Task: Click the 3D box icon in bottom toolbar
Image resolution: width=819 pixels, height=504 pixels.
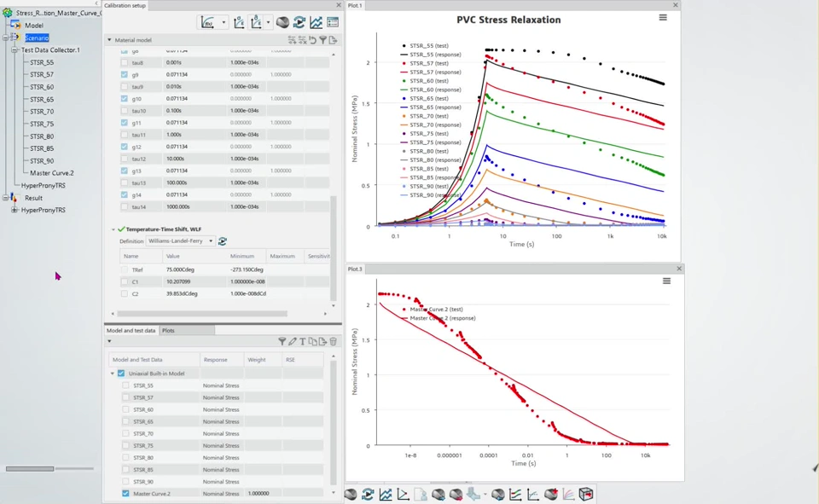Action: tap(586, 495)
